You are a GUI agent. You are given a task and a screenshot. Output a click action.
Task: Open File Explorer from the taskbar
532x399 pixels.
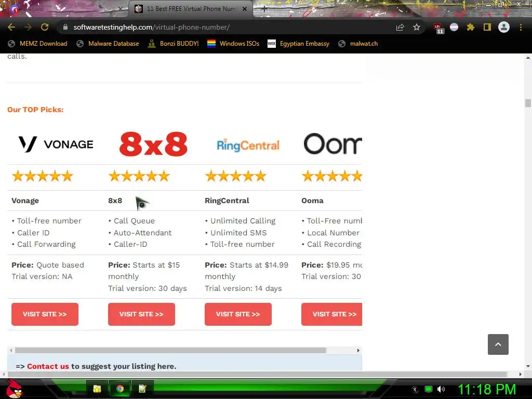pyautogui.click(x=97, y=389)
